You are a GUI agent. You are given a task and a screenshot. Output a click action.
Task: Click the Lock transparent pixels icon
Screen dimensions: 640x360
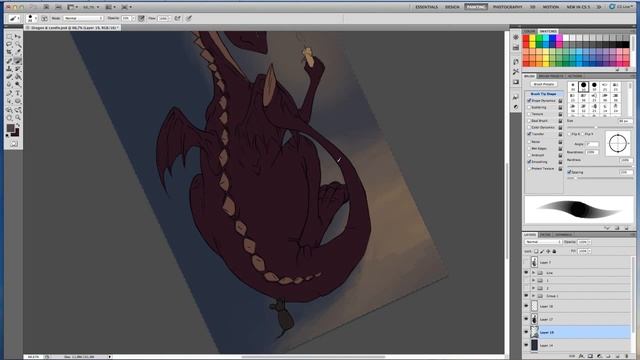coord(536,251)
